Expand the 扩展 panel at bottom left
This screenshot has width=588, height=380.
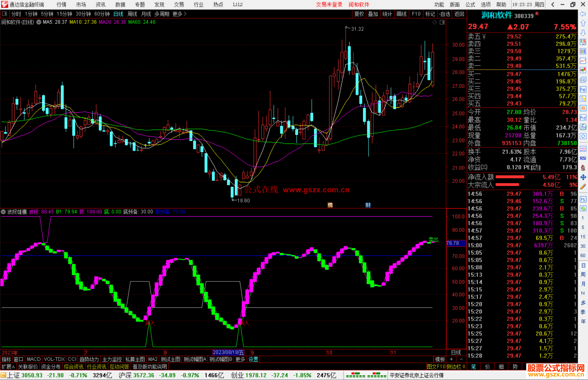click(8, 367)
